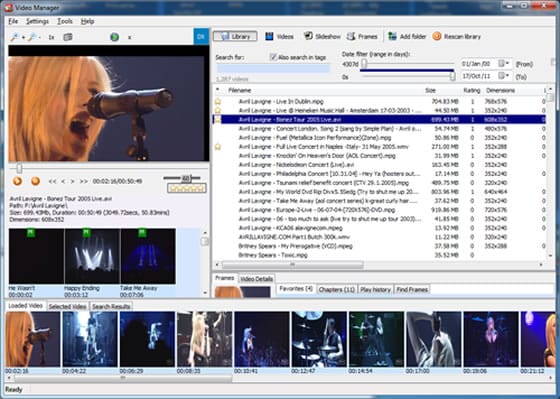Click the lower date filter slider handle
Screen dimensions: 560x399
pyautogui.click(x=452, y=76)
